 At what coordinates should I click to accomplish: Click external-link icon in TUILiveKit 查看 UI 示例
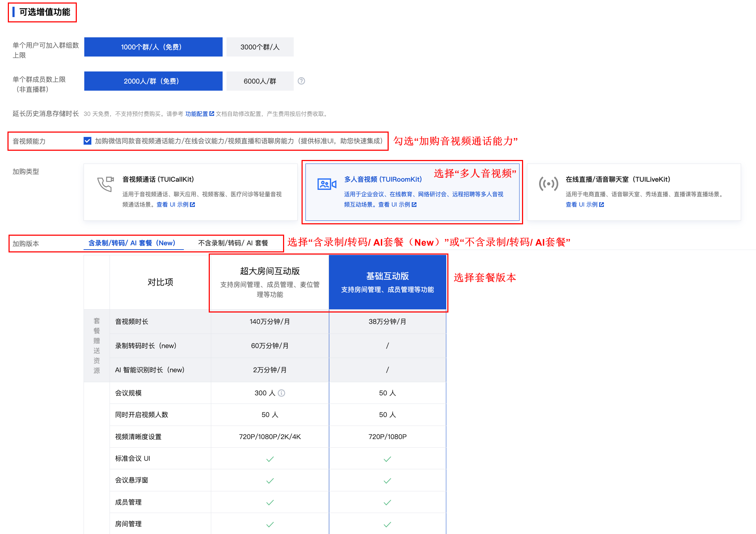click(x=602, y=205)
